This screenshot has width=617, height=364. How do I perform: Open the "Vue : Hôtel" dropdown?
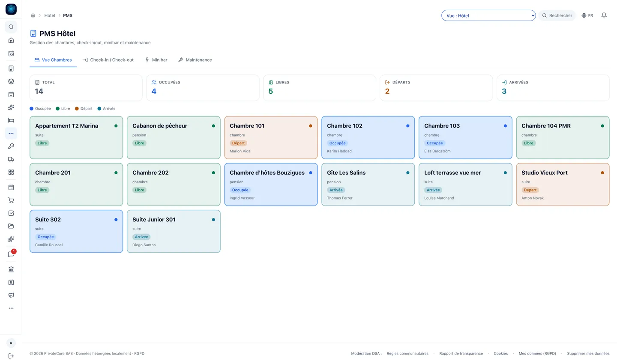[x=488, y=15]
